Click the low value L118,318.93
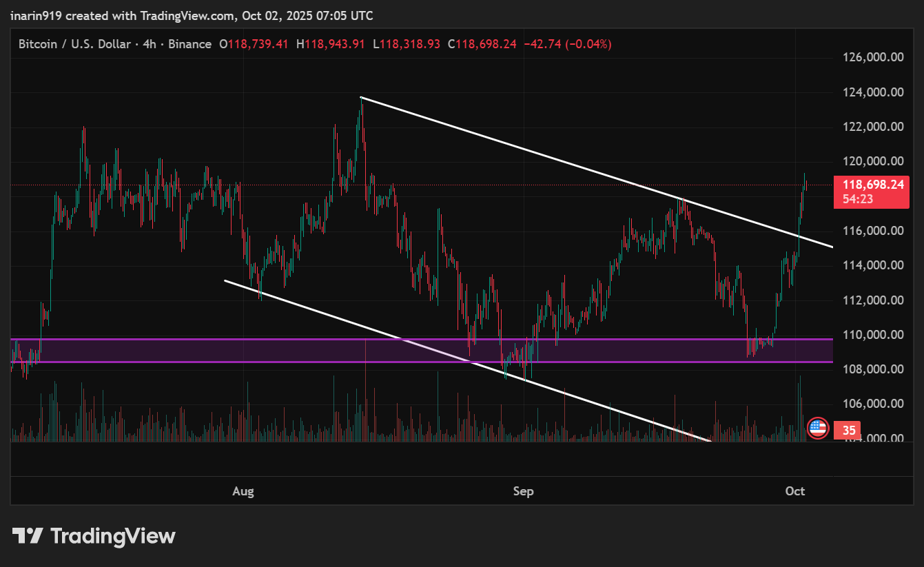Viewport: 924px width, 567px height. (x=406, y=44)
